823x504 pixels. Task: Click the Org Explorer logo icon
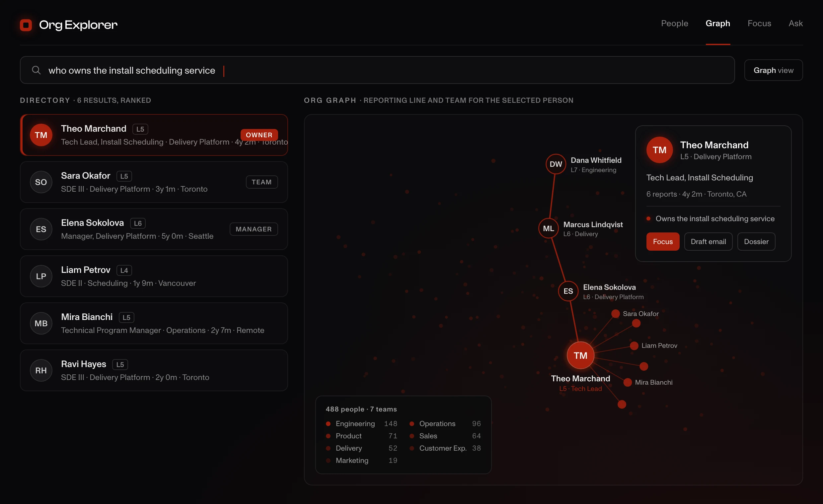[x=26, y=25]
